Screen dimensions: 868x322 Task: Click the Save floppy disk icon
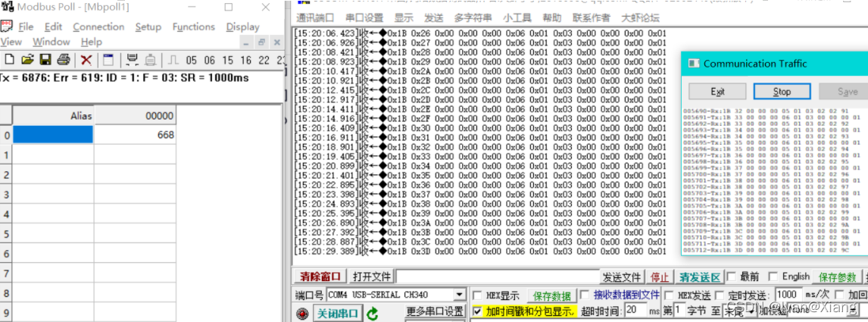(x=45, y=60)
